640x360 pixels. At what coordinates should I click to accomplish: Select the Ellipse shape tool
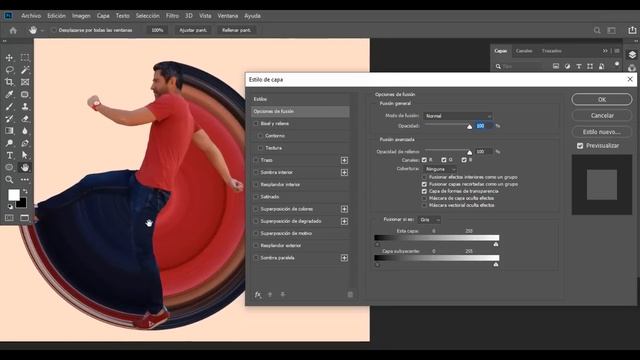pos(9,167)
